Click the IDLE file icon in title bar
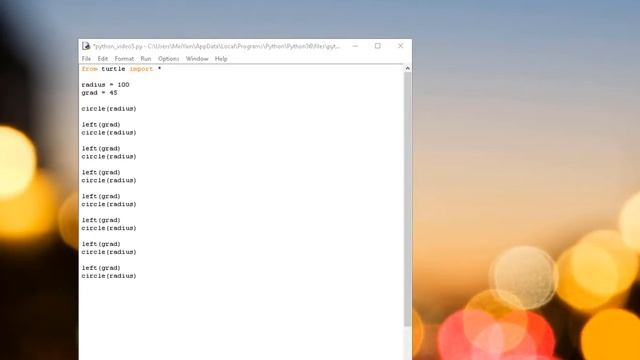Image resolution: width=640 pixels, height=360 pixels. pos(86,46)
